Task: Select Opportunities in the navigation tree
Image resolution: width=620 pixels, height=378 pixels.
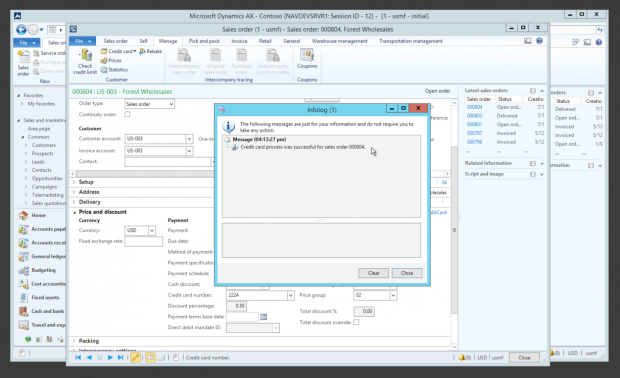Action: coord(47,178)
